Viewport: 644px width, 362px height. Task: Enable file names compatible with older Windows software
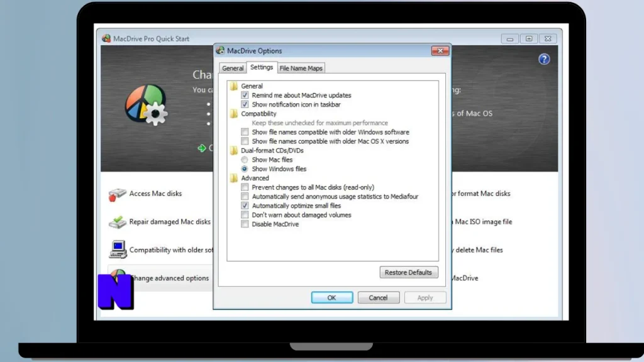click(x=245, y=132)
